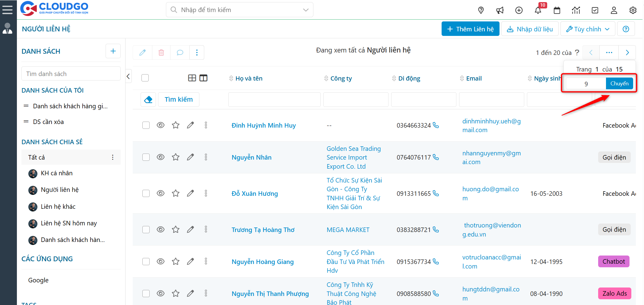Click the Thêm Liên hệ button
This screenshot has width=644, height=305.
[470, 29]
